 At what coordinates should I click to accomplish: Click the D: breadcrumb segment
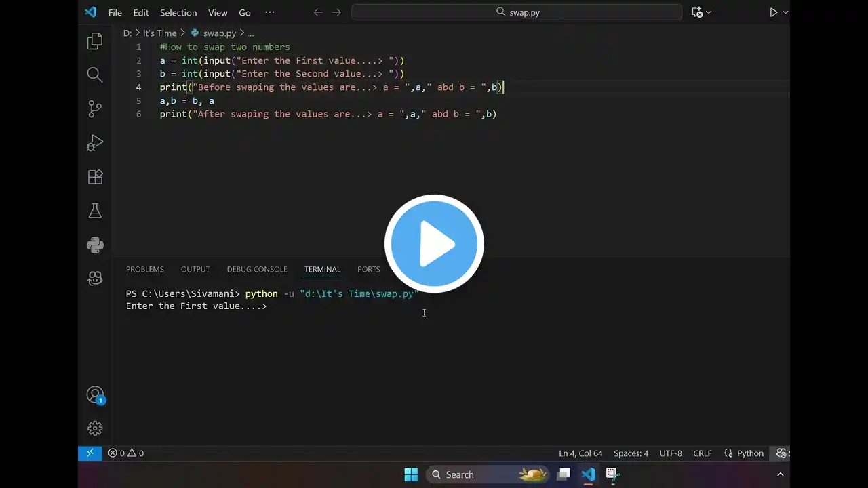point(127,33)
